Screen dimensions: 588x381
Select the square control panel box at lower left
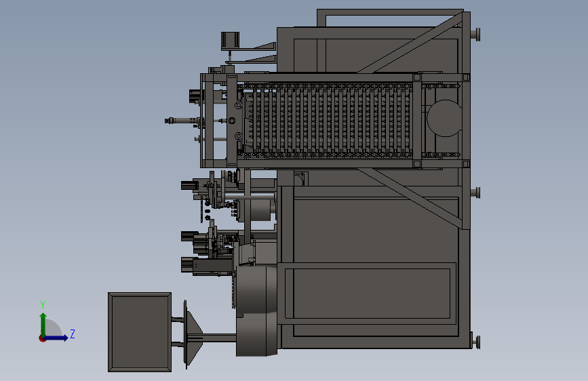tap(140, 332)
